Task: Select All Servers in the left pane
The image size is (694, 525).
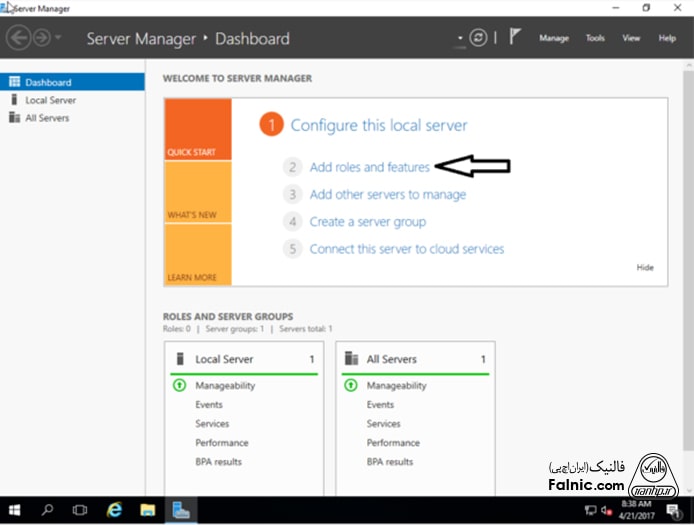Action: (x=47, y=118)
